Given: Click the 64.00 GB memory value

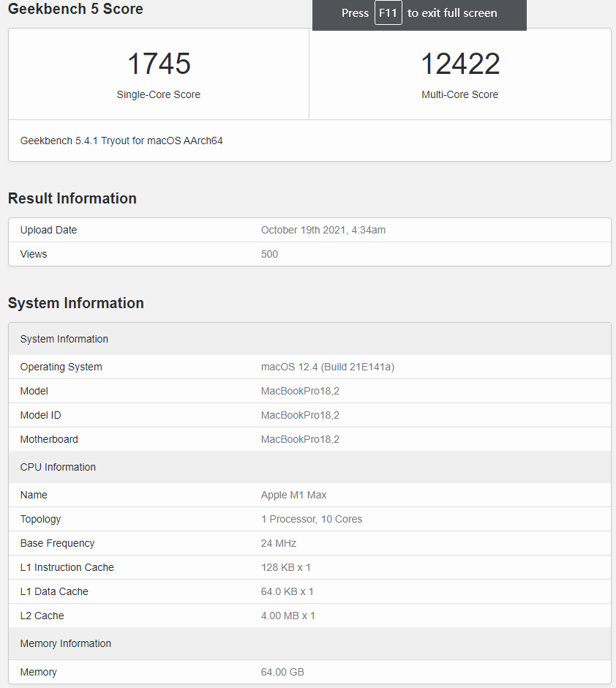Looking at the screenshot, I should point(282,672).
